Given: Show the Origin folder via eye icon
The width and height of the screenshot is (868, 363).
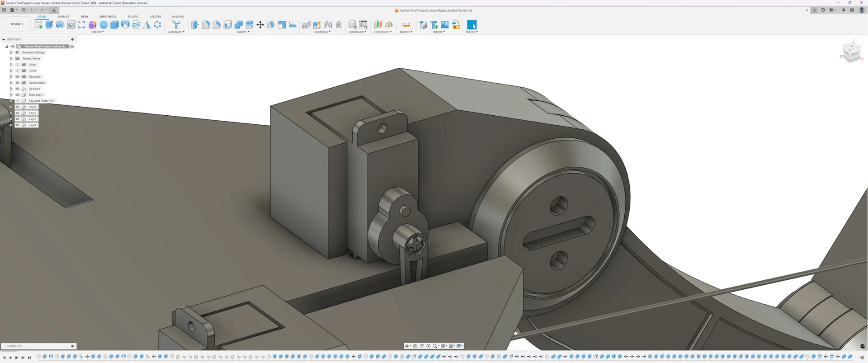Looking at the screenshot, I should pos(18,65).
